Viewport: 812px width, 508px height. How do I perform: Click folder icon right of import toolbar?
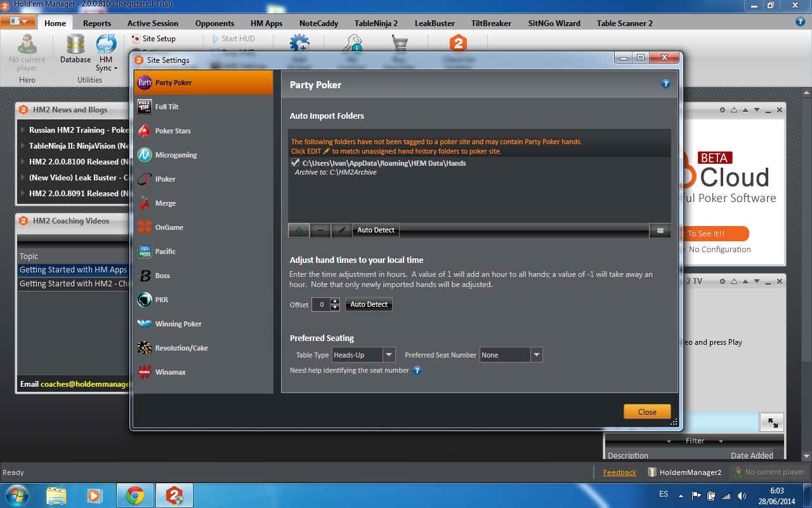click(660, 231)
